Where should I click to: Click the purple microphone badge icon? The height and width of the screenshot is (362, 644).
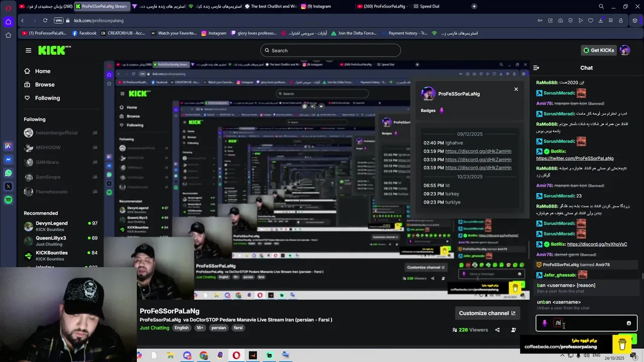(x=544, y=323)
